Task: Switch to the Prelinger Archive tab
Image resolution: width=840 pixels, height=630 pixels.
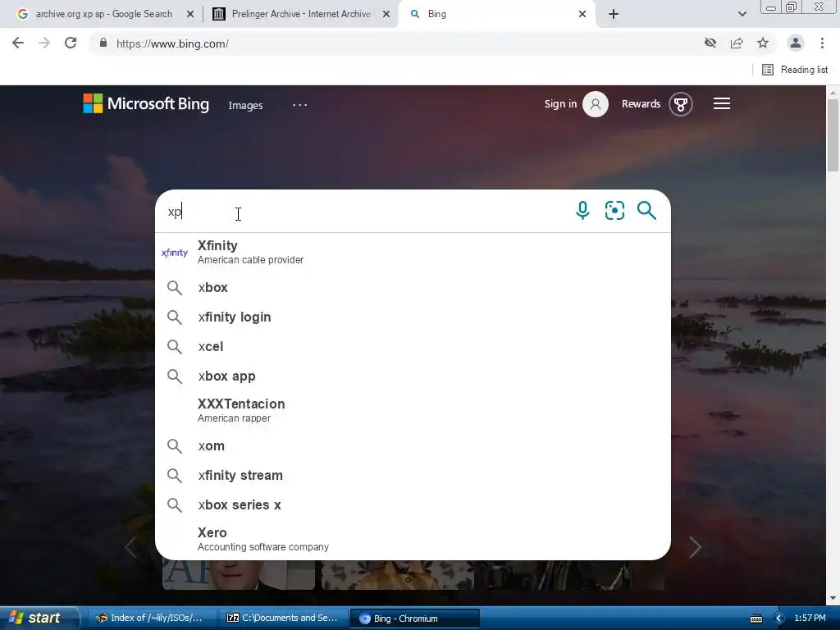Action: (300, 14)
